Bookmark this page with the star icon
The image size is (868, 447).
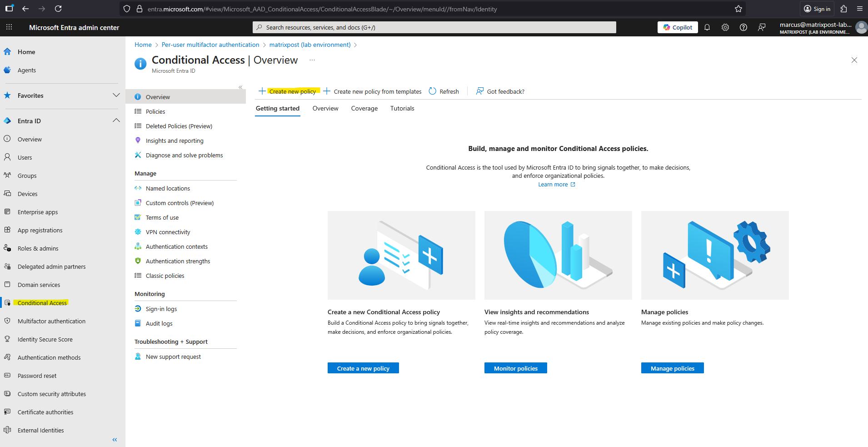pos(738,9)
